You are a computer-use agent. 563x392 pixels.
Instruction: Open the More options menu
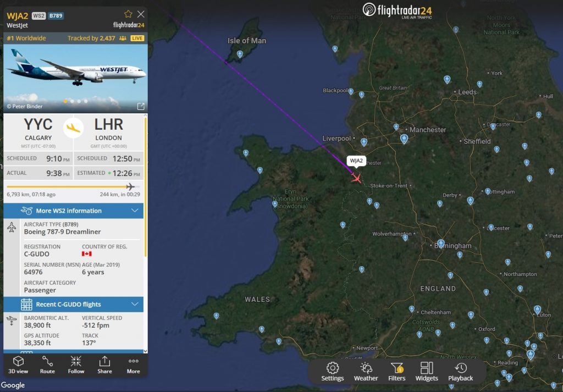[133, 365]
